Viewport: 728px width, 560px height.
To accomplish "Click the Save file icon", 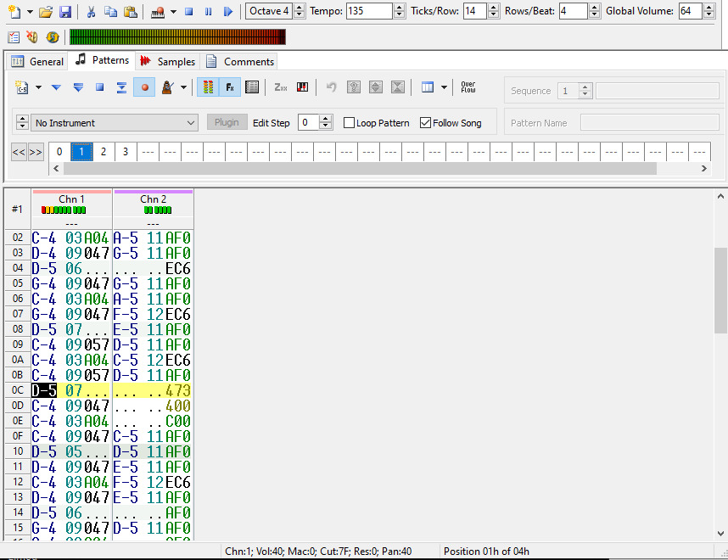I will click(65, 12).
